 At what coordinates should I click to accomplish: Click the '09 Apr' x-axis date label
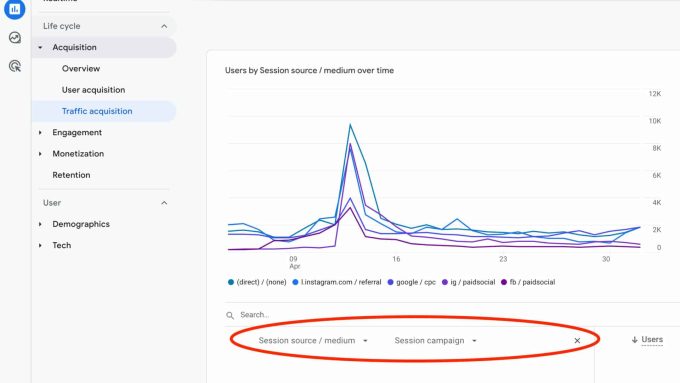(x=294, y=262)
